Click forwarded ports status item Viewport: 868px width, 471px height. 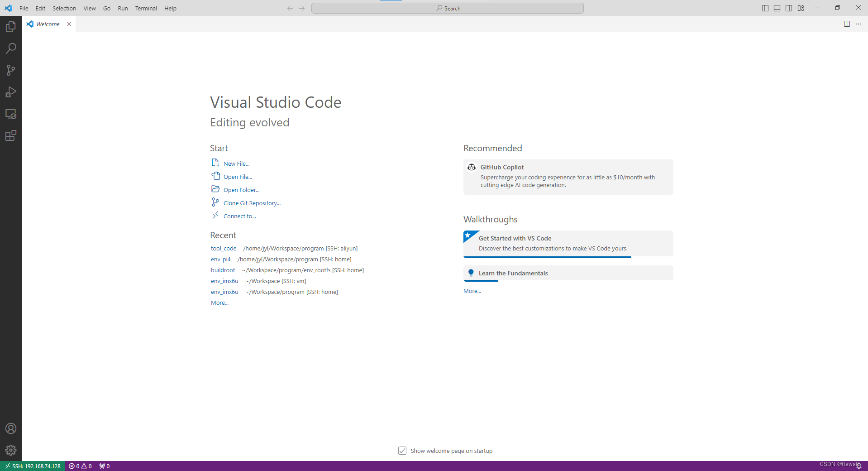[x=105, y=466]
